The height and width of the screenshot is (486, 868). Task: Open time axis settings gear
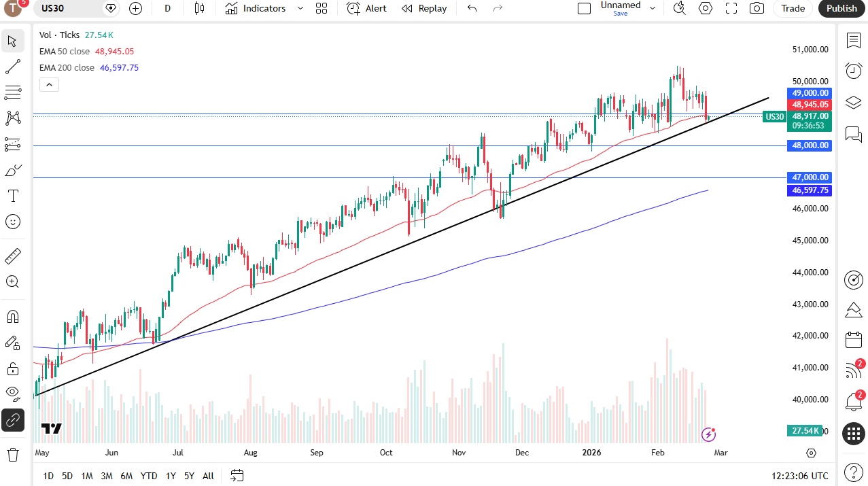coord(811,453)
